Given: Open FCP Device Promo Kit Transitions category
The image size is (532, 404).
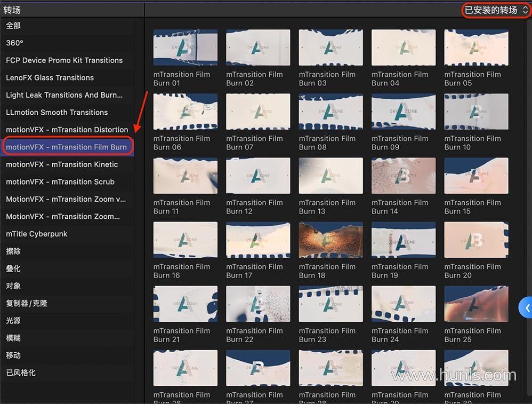Looking at the screenshot, I should [67, 60].
